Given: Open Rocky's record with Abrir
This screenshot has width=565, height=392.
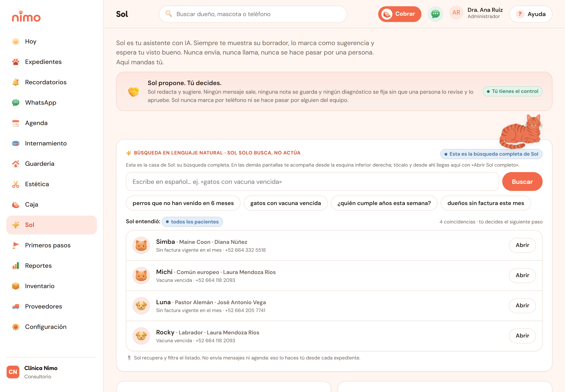Looking at the screenshot, I should pos(522,336).
